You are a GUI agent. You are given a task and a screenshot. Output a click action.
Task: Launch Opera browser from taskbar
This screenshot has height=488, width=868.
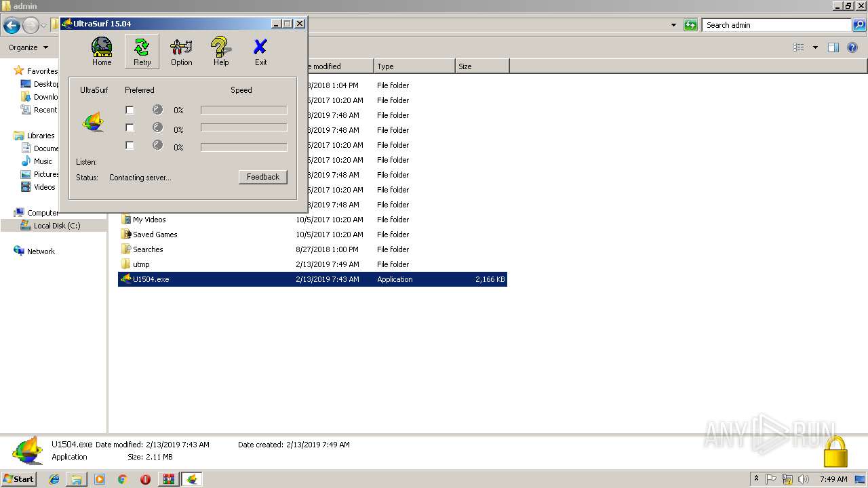click(145, 479)
